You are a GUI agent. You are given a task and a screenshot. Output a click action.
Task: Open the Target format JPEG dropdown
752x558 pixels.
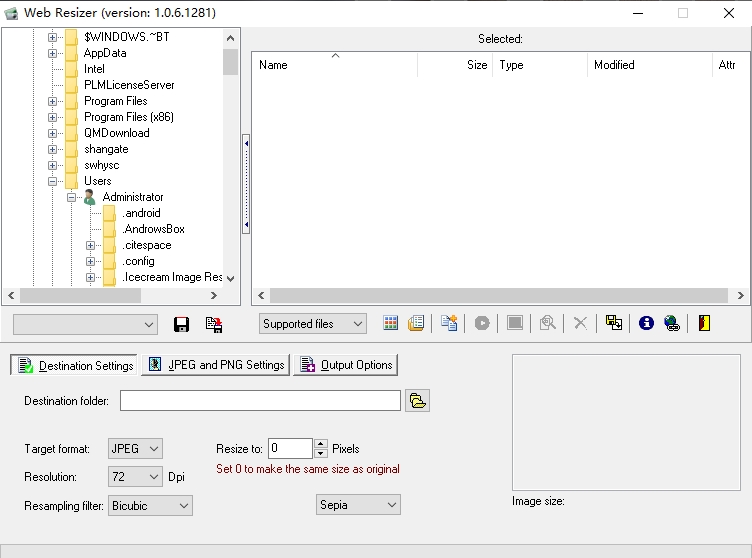[135, 449]
